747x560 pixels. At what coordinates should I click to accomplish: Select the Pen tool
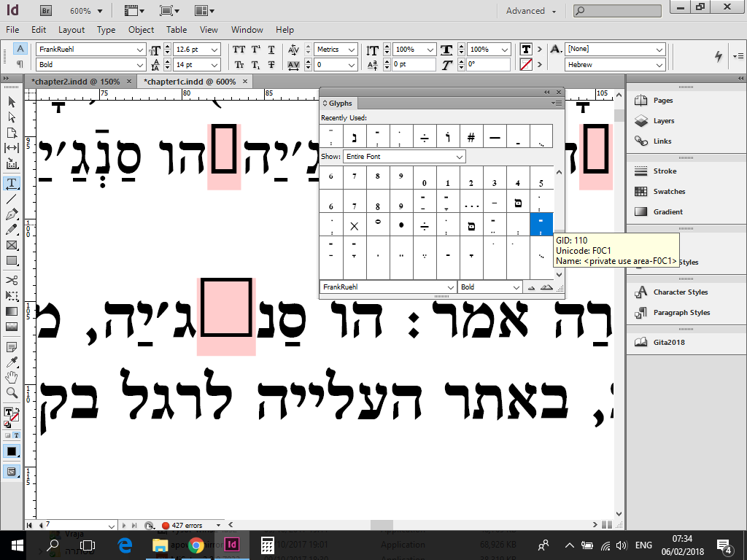click(x=12, y=214)
